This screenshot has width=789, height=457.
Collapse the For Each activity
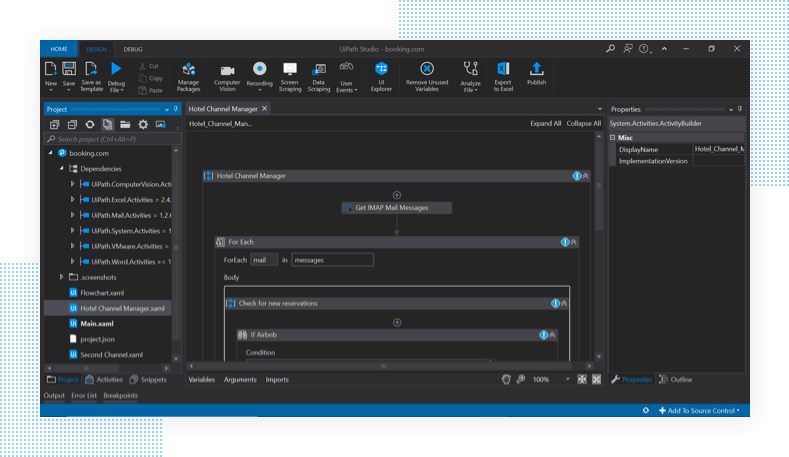[x=574, y=242]
